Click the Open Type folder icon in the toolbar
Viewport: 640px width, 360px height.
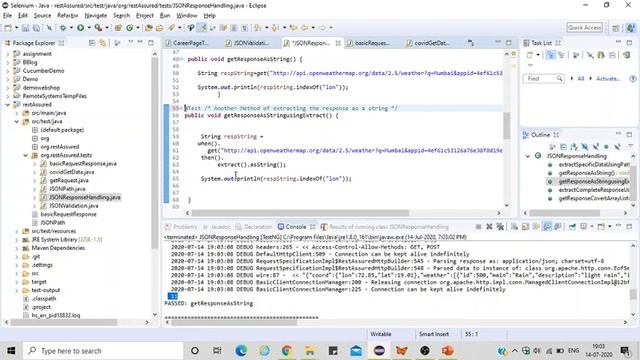pyautogui.click(x=149, y=28)
